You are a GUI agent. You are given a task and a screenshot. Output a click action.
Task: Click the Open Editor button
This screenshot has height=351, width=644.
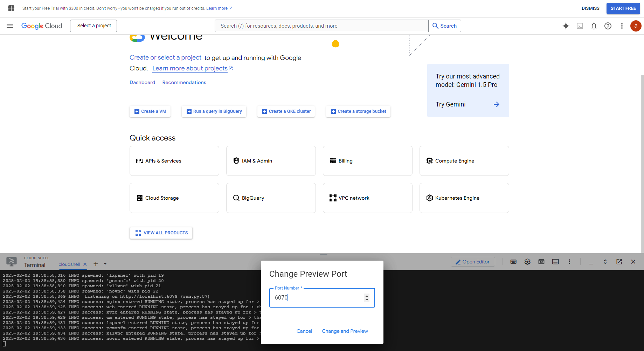(x=473, y=262)
